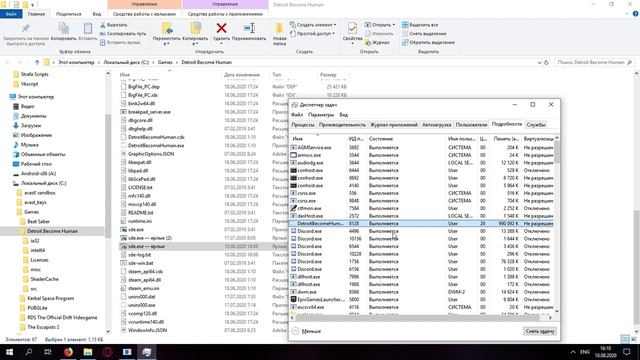Viewport: 640px width, 360px height.
Task: Select the DetroitBecomeHuman process row
Action: point(421,224)
